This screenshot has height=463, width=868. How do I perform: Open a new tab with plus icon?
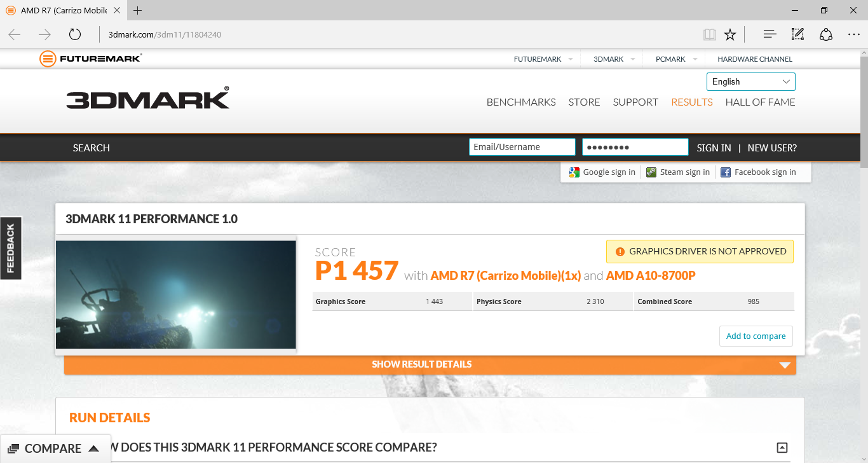[138, 10]
